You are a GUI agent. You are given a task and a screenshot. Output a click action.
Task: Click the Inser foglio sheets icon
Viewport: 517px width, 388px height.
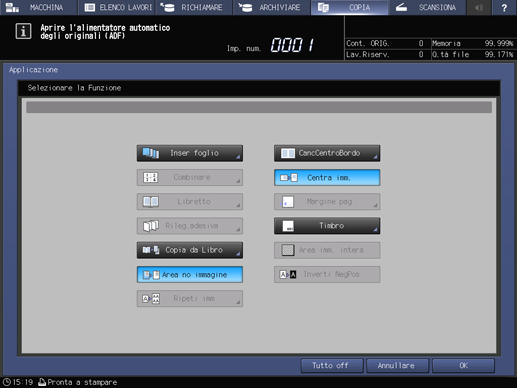pyautogui.click(x=151, y=153)
